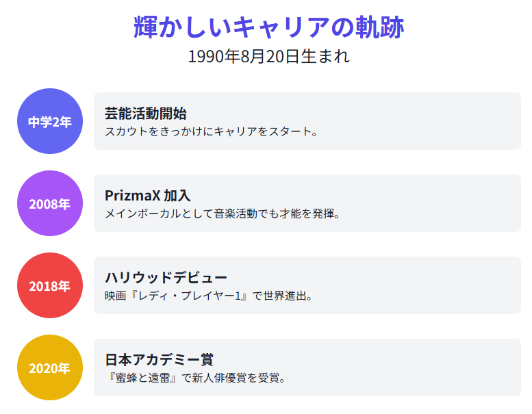532x414 pixels.
Task: Open the PrizmaX 加入 heading
Action: coord(147,195)
